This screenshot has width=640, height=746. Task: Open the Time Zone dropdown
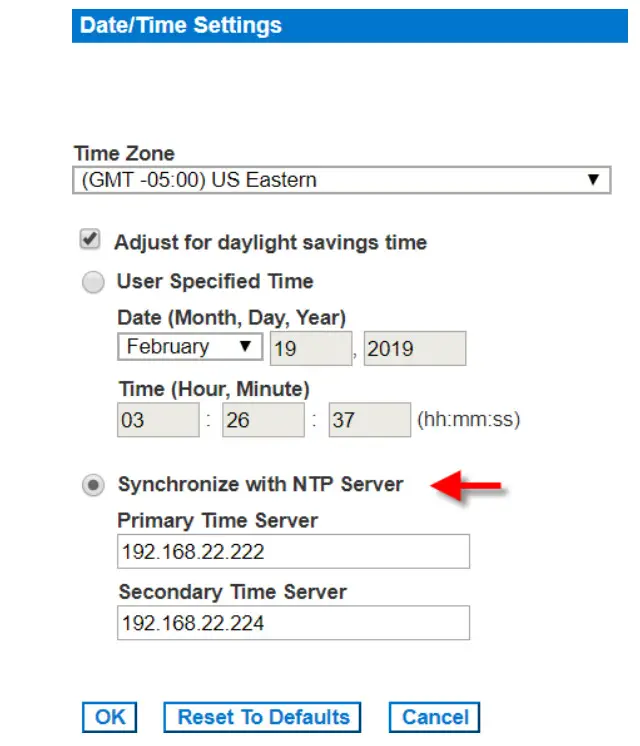(x=342, y=181)
